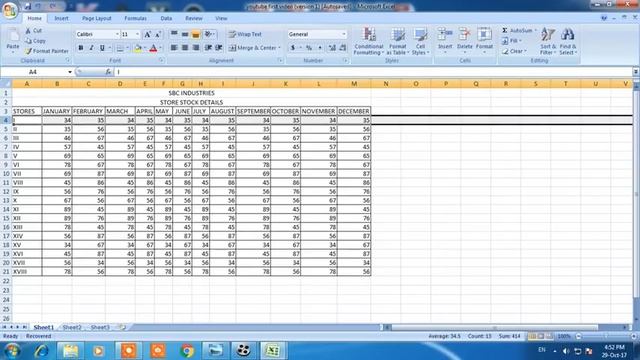Viewport: 640px width, 360px height.
Task: Select column N header
Action: point(386,84)
